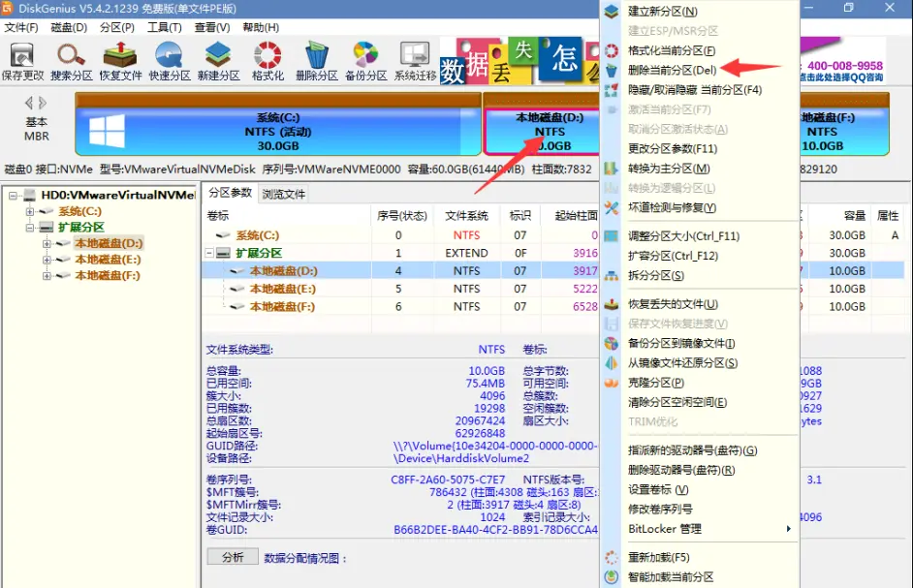
Task: Click the icon beside 智能加载当前分区
Action: [x=611, y=577]
